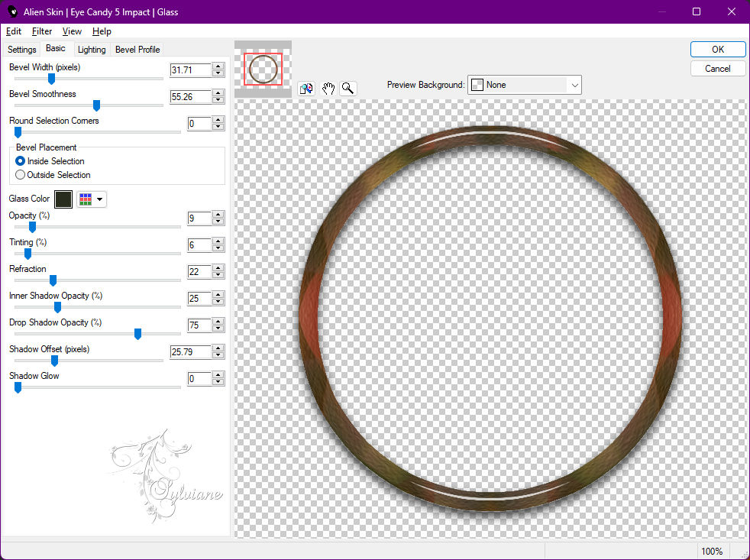Screen dimensions: 750x560
Task: Click the Refraction spinner arrows
Action: click(218, 272)
